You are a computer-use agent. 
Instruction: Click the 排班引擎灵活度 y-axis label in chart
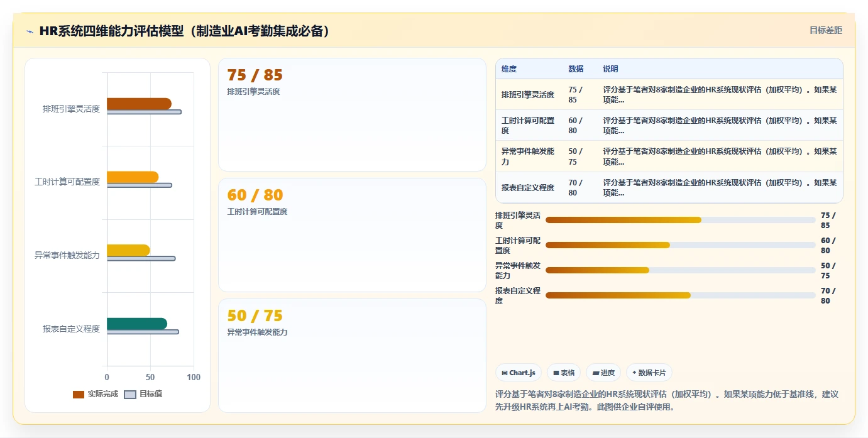[71, 109]
